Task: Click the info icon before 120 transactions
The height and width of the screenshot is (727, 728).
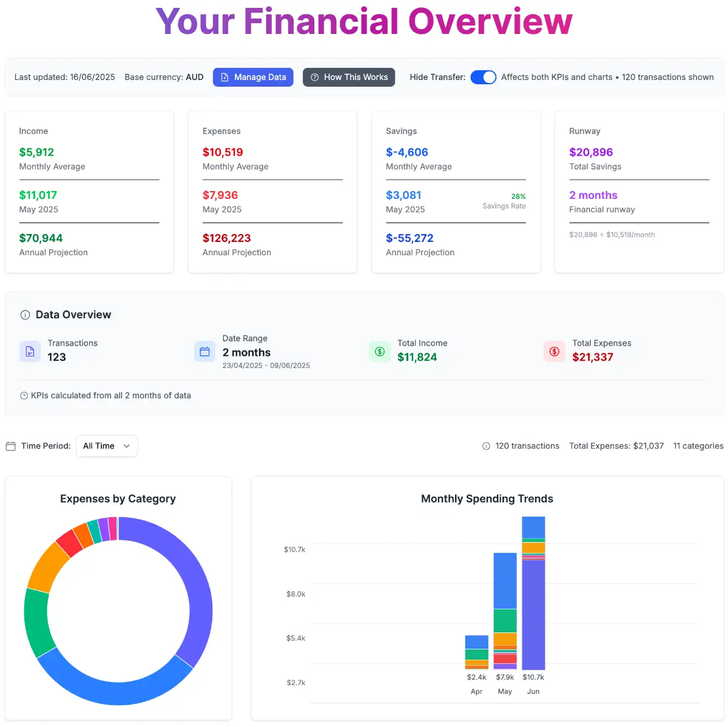Action: [486, 446]
